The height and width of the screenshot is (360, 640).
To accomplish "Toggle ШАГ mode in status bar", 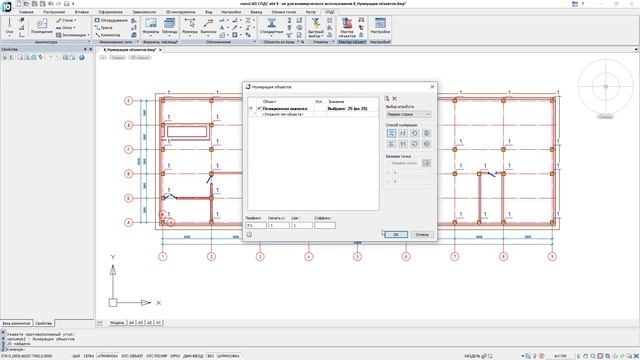I will 76,356.
